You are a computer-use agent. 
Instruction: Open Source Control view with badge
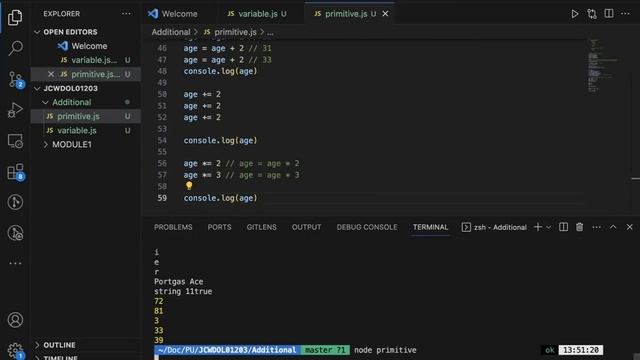click(x=16, y=79)
